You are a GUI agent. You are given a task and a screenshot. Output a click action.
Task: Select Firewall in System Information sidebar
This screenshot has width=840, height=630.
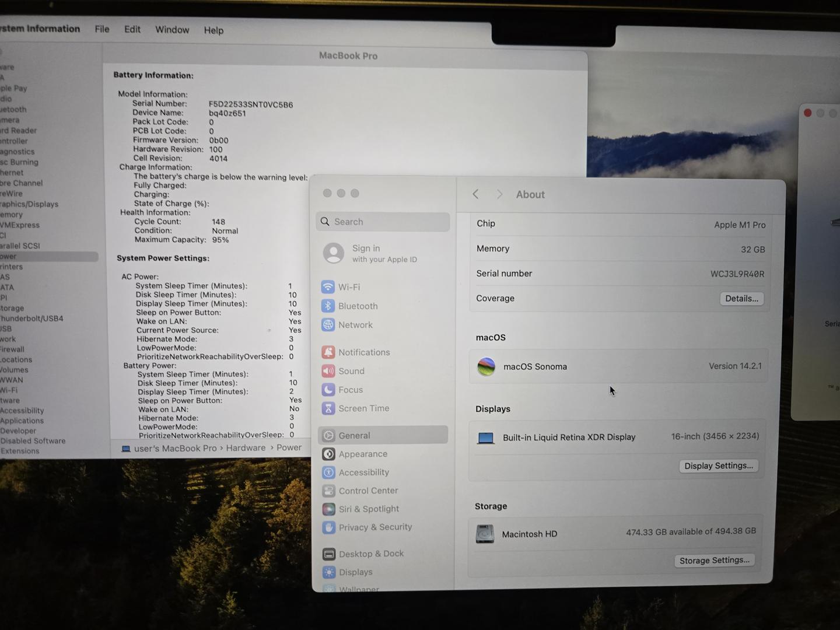point(12,349)
